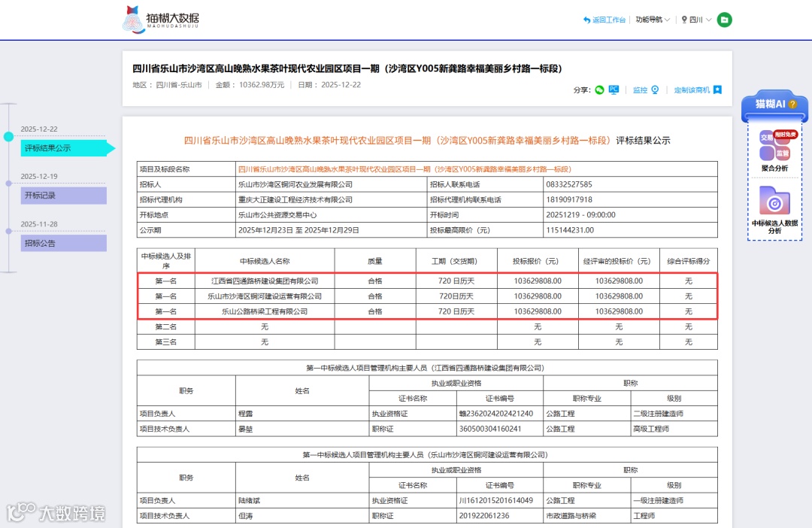Click certificate number 川1612015201614049

(x=496, y=500)
